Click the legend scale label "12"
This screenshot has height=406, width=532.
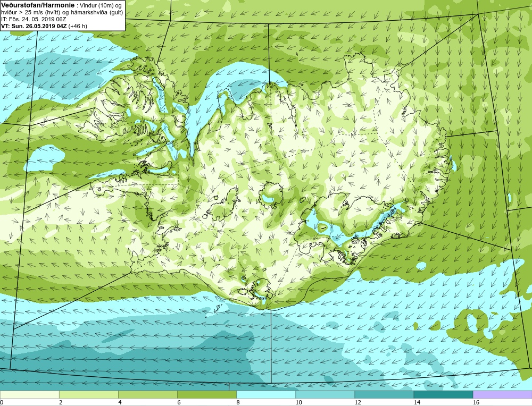[358, 402]
